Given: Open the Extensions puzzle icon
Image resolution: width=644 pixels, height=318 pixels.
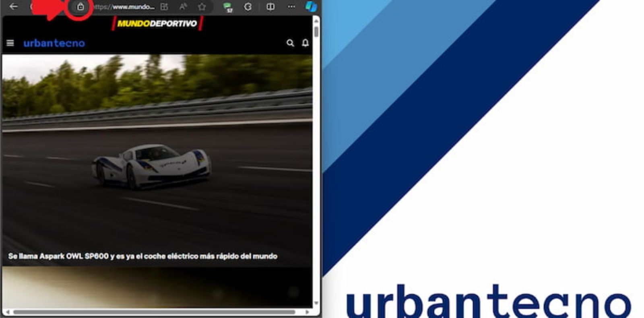Looking at the screenshot, I should tap(248, 6).
